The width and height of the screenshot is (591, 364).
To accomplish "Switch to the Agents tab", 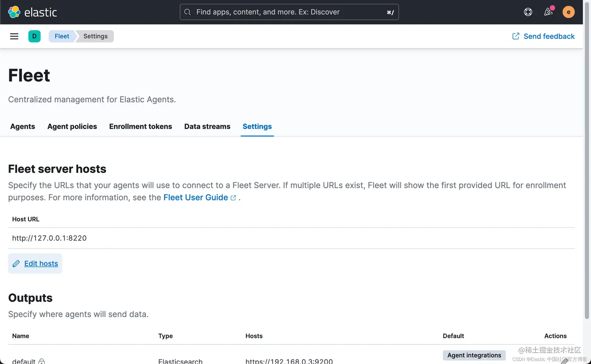I will pyautogui.click(x=23, y=126).
